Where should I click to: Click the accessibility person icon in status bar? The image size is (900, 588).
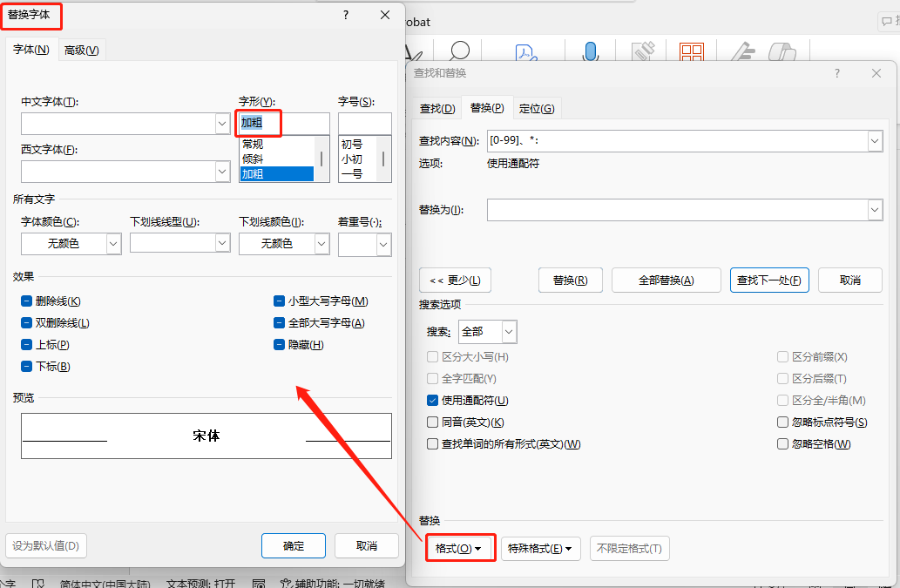(x=286, y=584)
